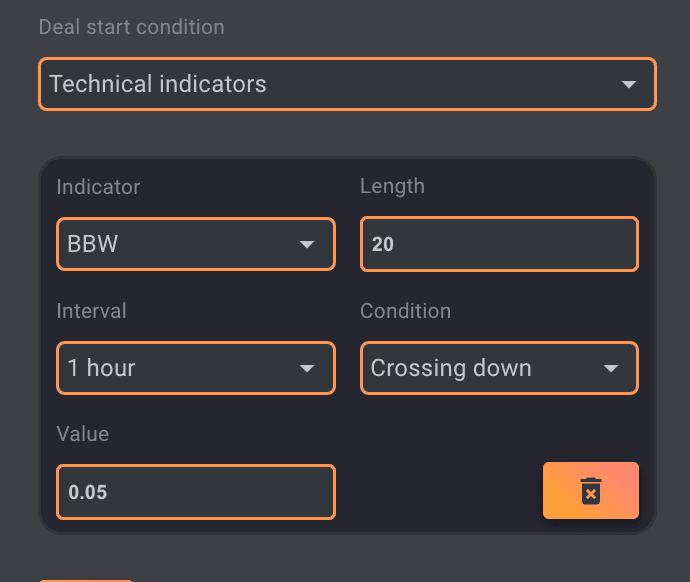Click the trash delete indicator icon

(591, 491)
